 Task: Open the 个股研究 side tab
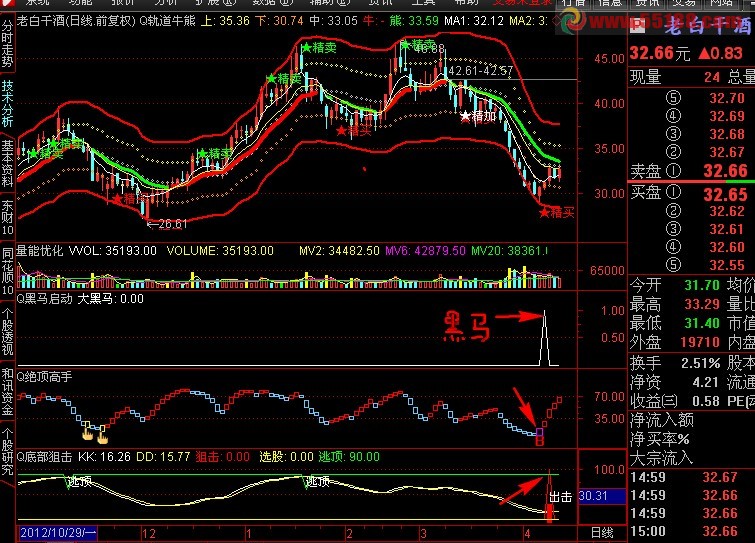pyautogui.click(x=7, y=452)
